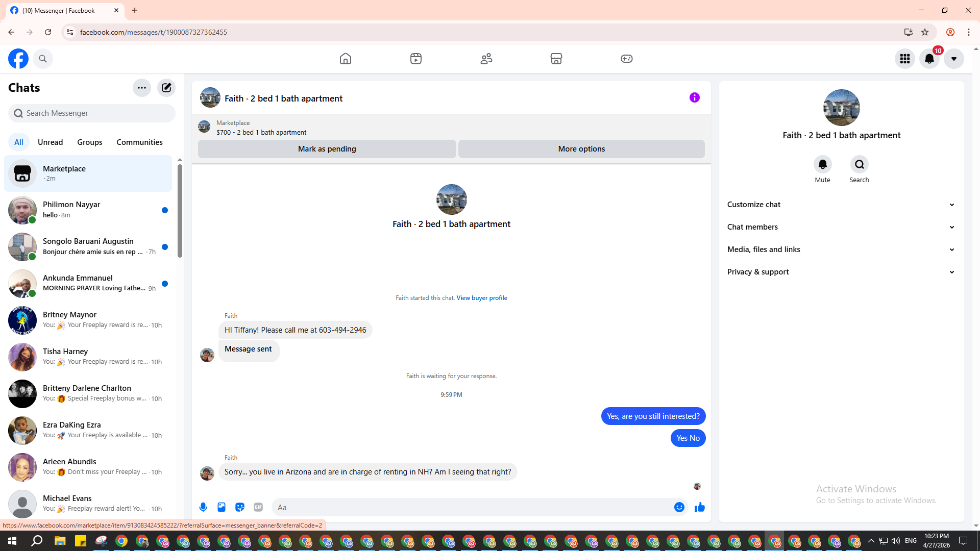Click the chat list scrollbar
Image resolution: width=980 pixels, height=551 pixels.
180,211
